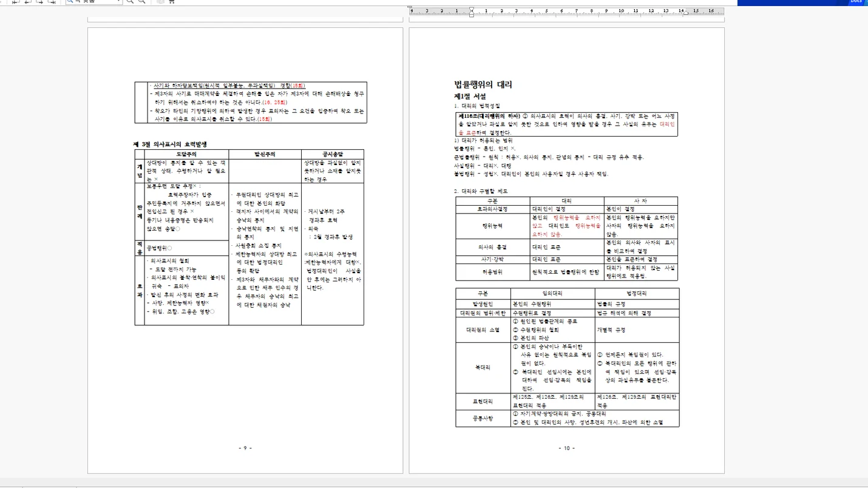
Task: Click the '도달주의' table header cell
Action: (186, 154)
